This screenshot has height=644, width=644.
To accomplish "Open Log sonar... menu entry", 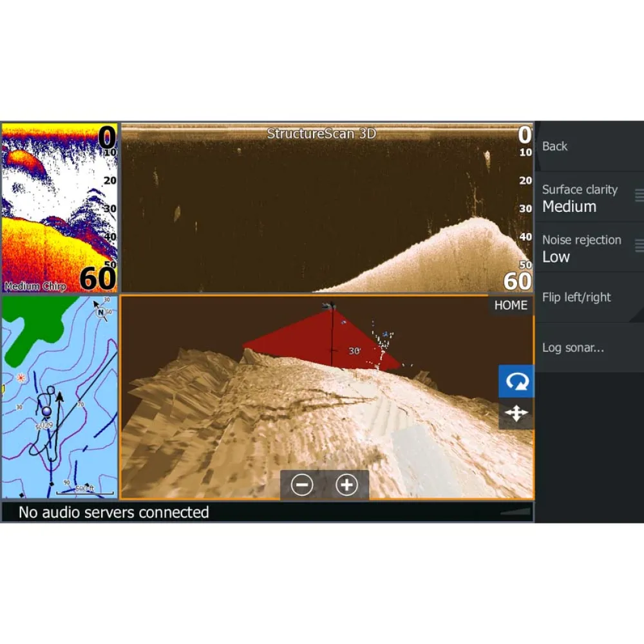I will pos(573,348).
